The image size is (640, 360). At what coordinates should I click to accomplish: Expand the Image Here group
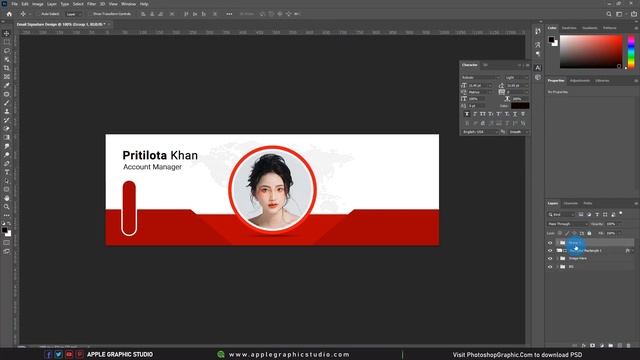click(557, 259)
